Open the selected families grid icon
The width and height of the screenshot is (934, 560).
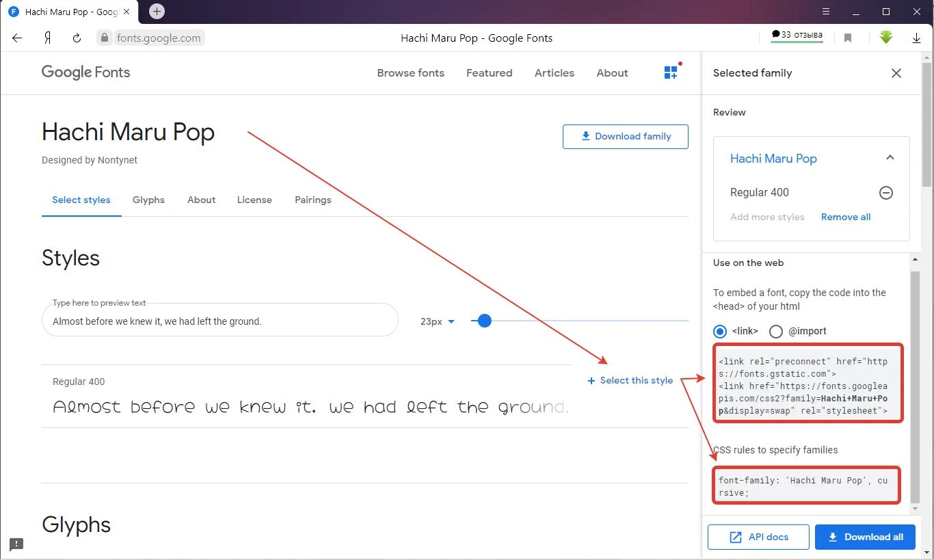click(x=671, y=72)
